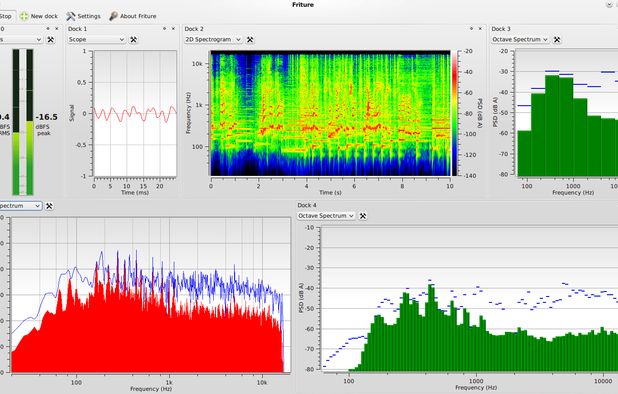Float Dock 2 using its undock button
Screen dimensions: 618x394
click(471, 28)
